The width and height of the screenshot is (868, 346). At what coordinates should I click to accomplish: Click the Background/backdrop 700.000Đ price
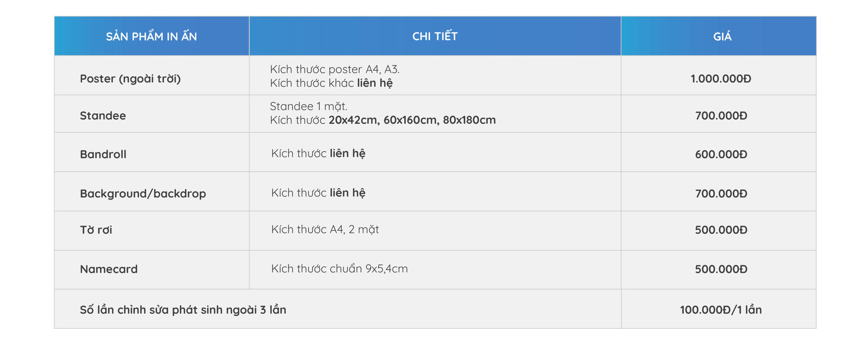pos(721,193)
